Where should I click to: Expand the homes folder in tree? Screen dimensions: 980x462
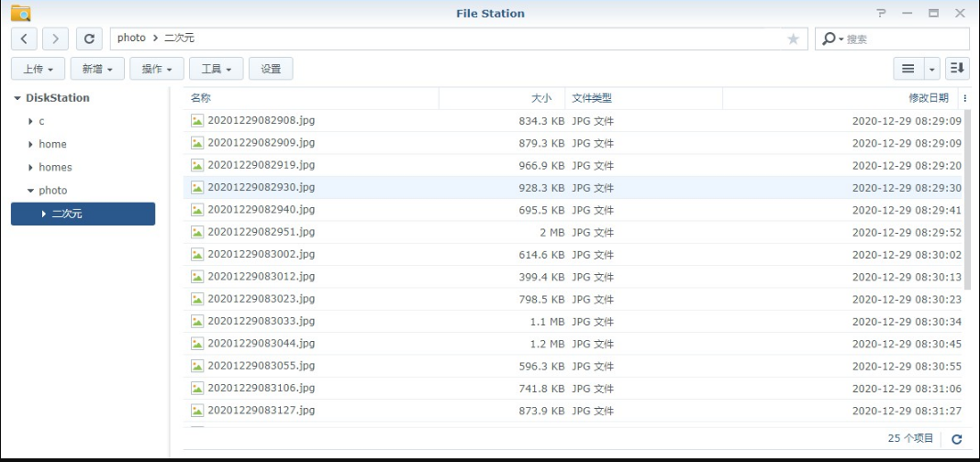click(31, 168)
